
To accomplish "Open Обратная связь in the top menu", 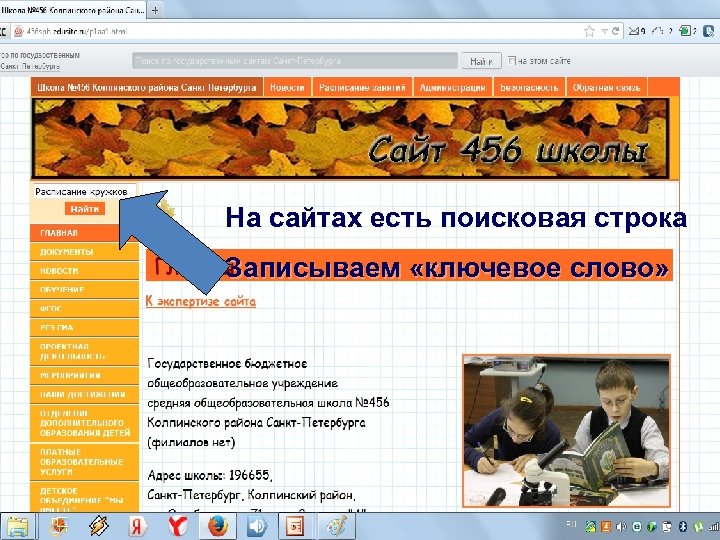I will (607, 87).
